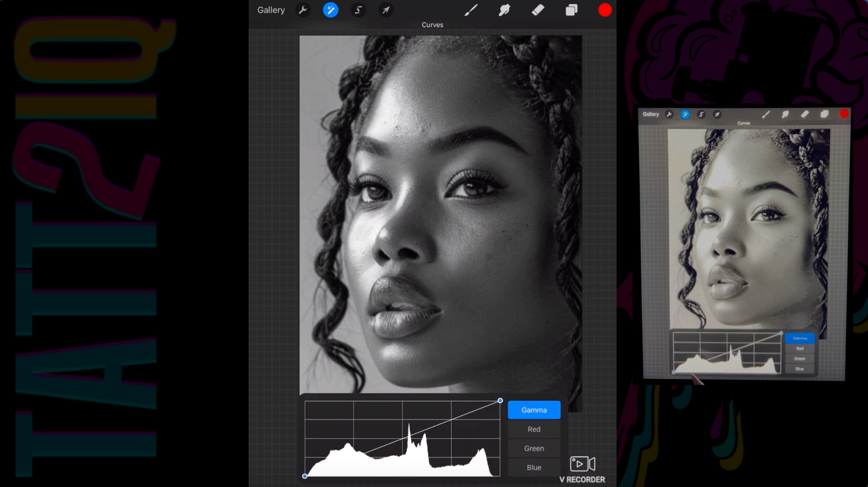The width and height of the screenshot is (868, 487).
Task: Select the Transform arrow tool in main window
Action: (386, 10)
